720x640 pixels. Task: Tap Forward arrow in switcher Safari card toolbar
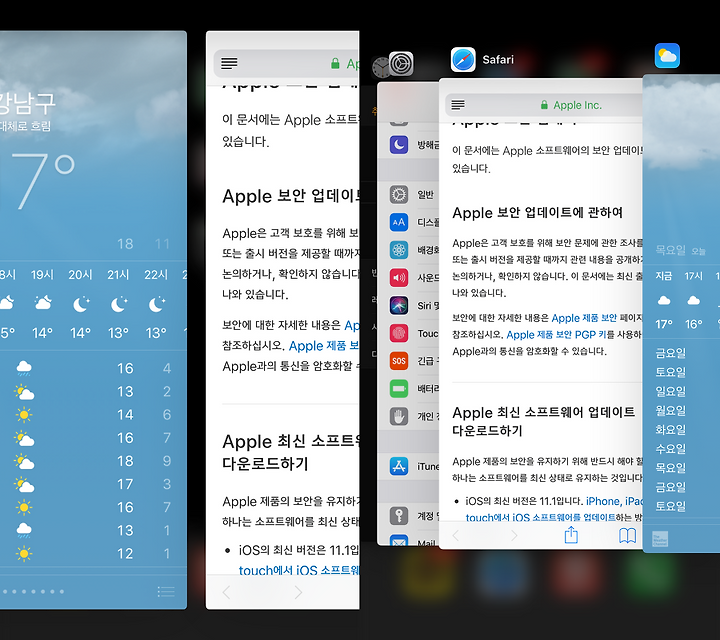514,535
